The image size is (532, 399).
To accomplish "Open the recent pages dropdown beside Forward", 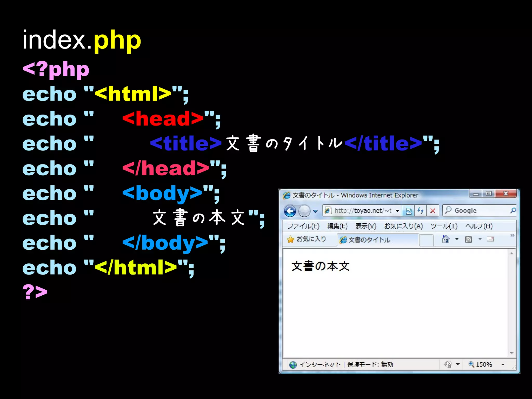I will pos(315,211).
